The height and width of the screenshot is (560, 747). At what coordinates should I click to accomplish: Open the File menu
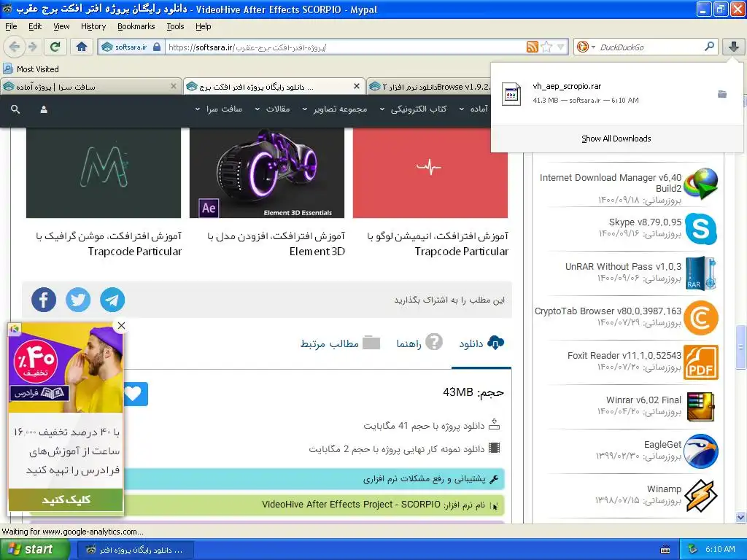pos(11,26)
